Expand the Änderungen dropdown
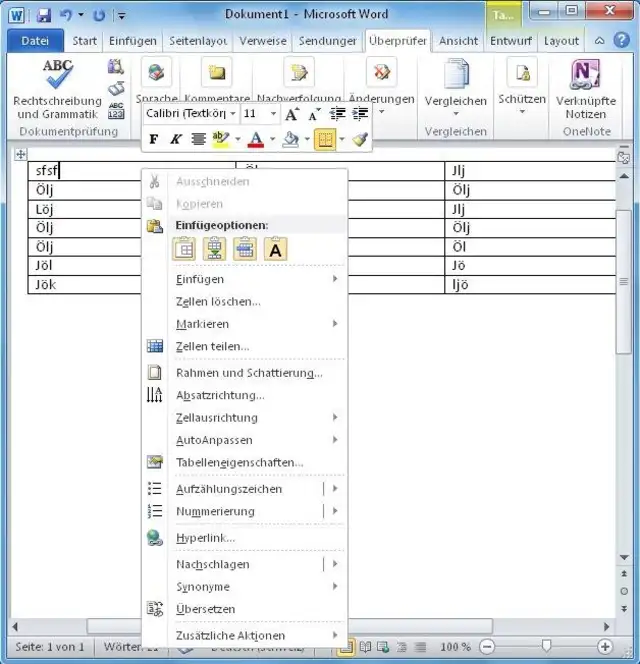The image size is (640, 664). coord(381,111)
